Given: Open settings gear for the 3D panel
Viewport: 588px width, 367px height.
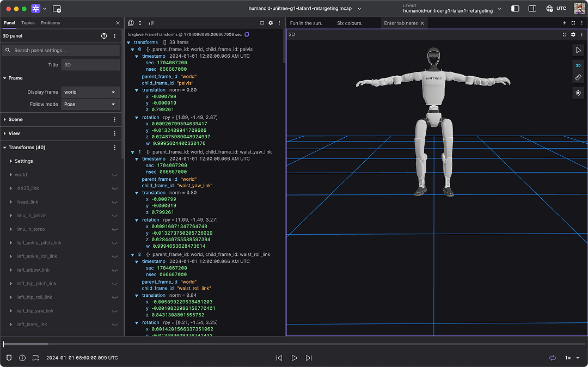Looking at the screenshot, I should click(573, 34).
